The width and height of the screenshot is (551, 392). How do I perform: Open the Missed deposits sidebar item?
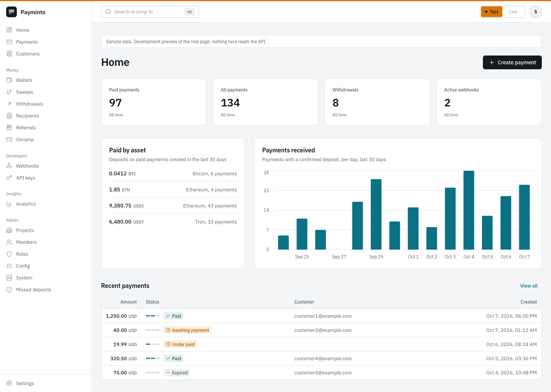coord(46,289)
